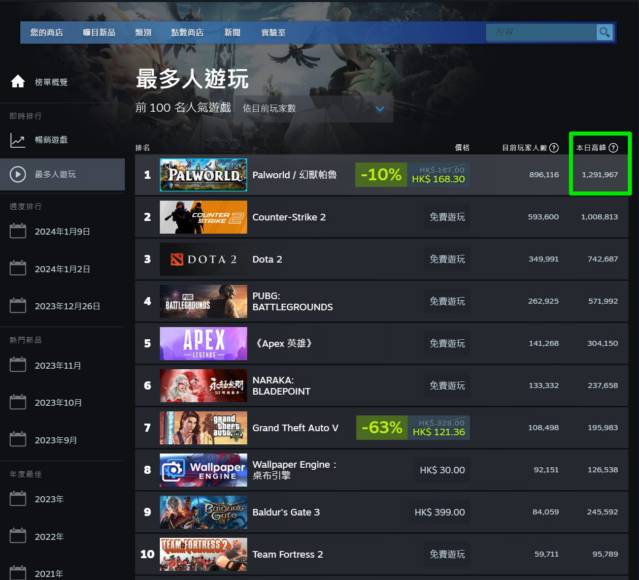Click Palworld peak value 1,291,967
Image resolution: width=639 pixels, height=580 pixels.
tap(599, 175)
